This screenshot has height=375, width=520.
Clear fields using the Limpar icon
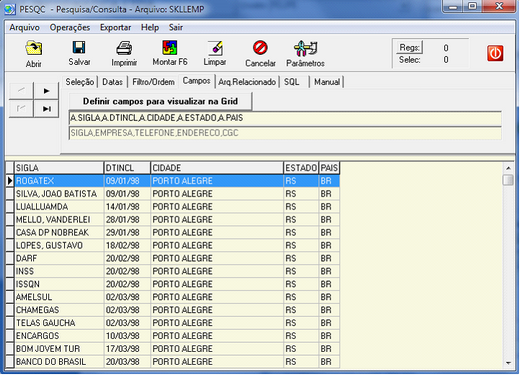pos(215,48)
